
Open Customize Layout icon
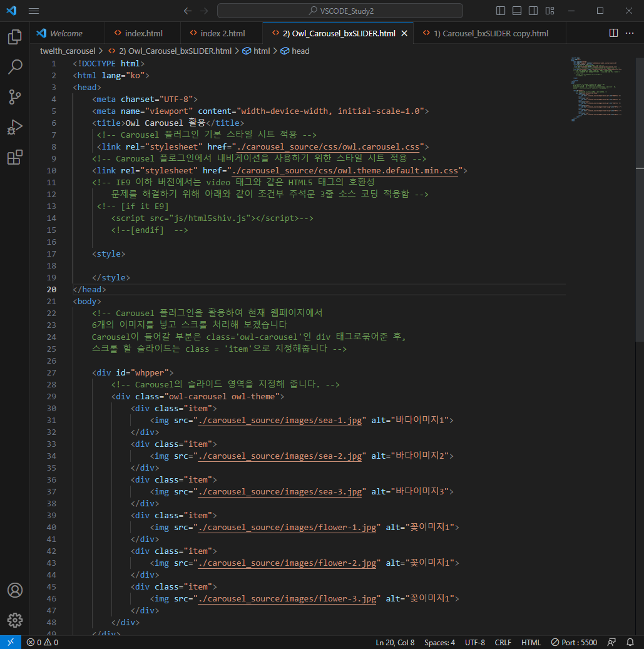pos(549,11)
